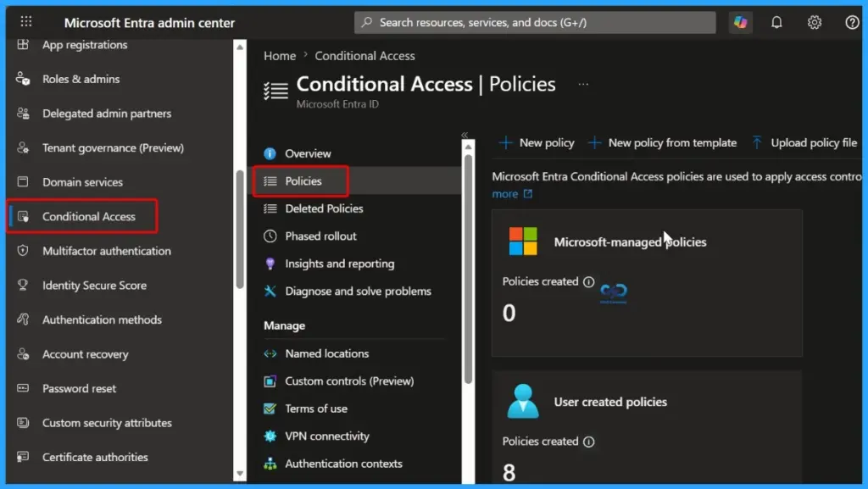Go to the Home breadcrumb
Viewport: 868px width, 489px height.
(280, 56)
